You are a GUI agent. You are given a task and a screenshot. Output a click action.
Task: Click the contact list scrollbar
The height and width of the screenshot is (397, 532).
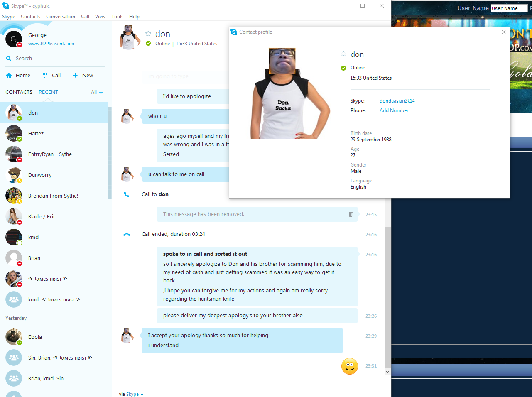pos(110,152)
